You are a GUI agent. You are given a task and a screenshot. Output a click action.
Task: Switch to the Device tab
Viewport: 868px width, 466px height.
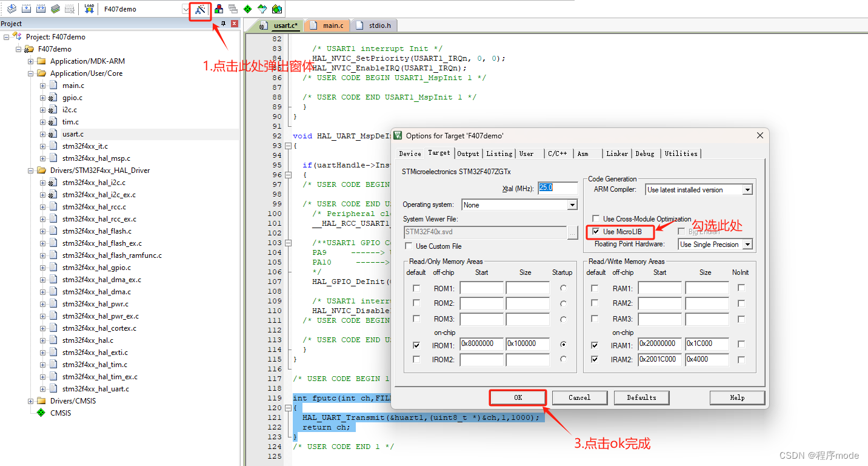(410, 154)
